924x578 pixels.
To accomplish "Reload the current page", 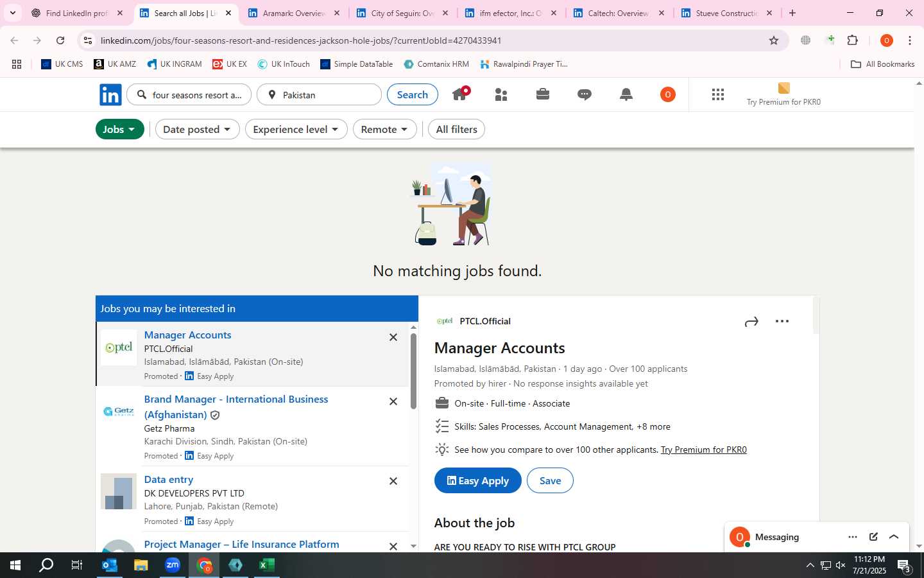I will pos(60,40).
